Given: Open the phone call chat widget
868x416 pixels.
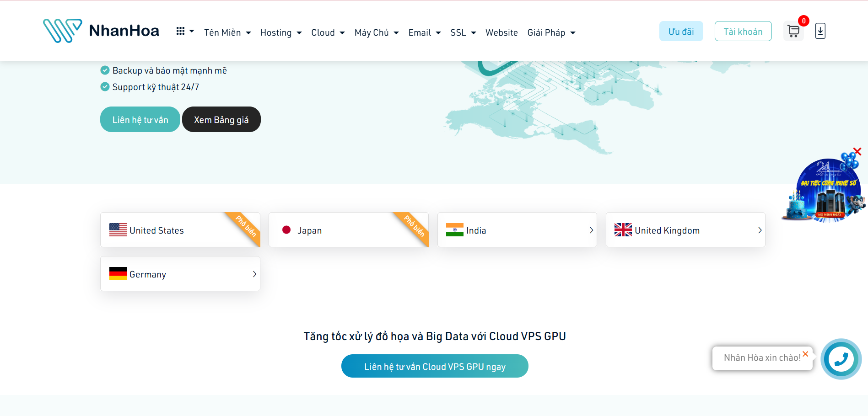Looking at the screenshot, I should pyautogui.click(x=841, y=359).
